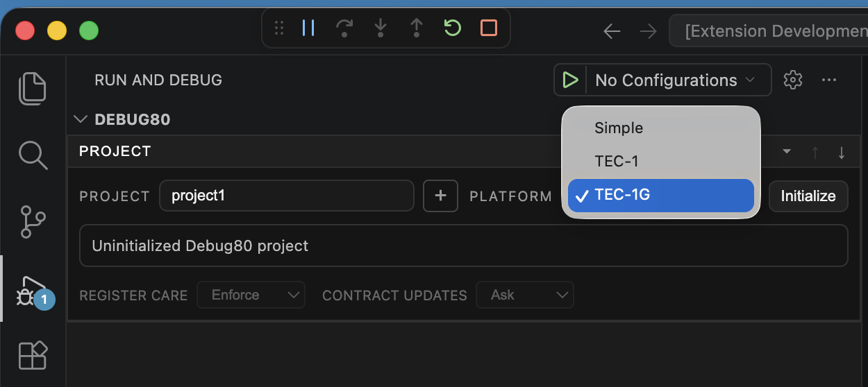Go forward using the right arrow
The image size is (868, 387).
click(x=648, y=31)
